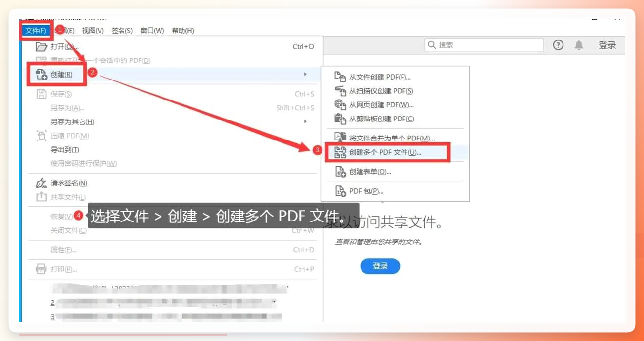
Task: Click the 从网页创建 PDF globe icon
Action: tap(340, 105)
